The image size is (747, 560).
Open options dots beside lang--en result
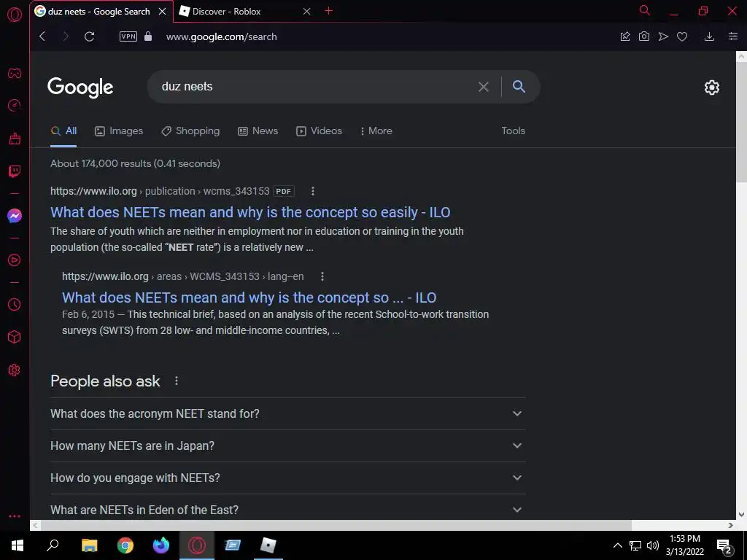[322, 276]
